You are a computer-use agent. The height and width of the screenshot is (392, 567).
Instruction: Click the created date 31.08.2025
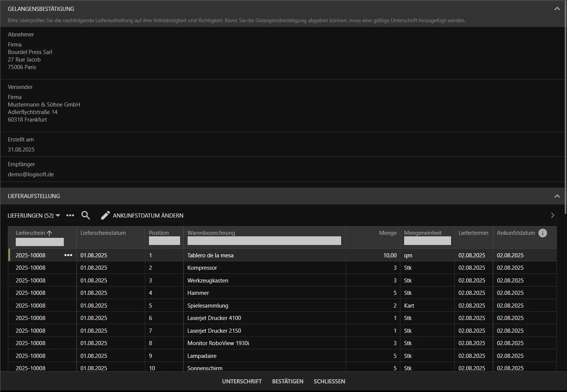tap(21, 150)
